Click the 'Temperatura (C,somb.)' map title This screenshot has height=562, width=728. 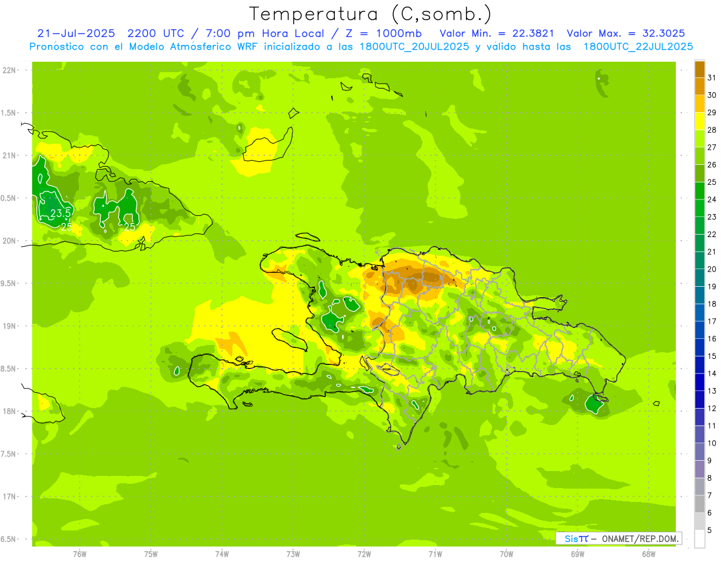pyautogui.click(x=371, y=14)
